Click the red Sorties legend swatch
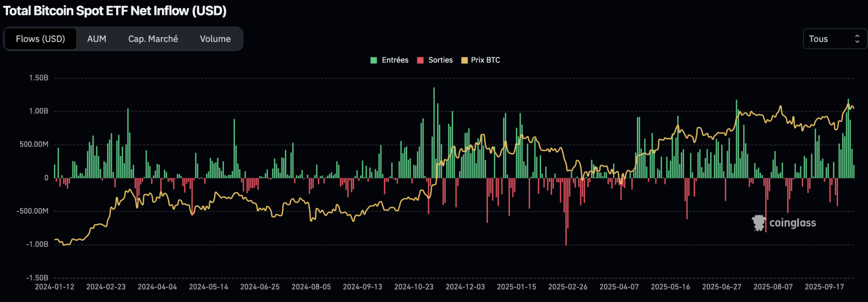868x302 pixels. click(420, 60)
